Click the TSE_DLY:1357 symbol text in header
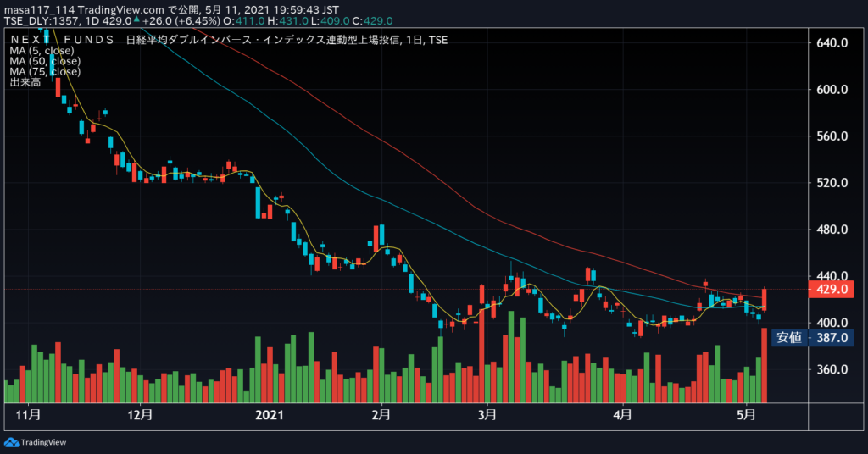The height and width of the screenshot is (454, 868). pyautogui.click(x=42, y=21)
